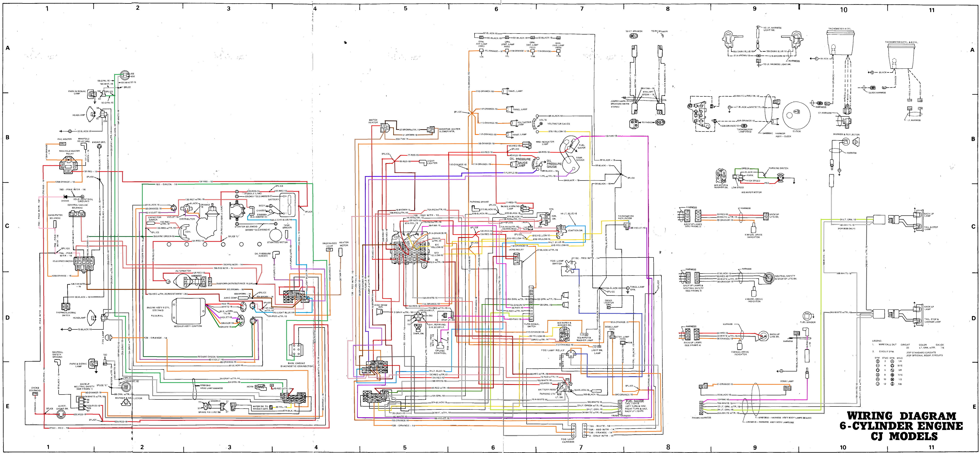Image resolution: width=980 pixels, height=453 pixels.
Task: Select the left speaker connector symbol
Action: click(634, 36)
